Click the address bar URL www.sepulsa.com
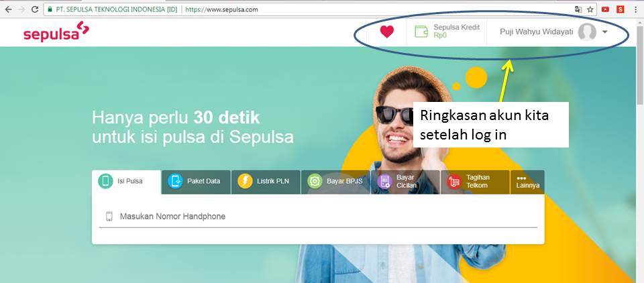Screen dimensions: 644x283 221,9
